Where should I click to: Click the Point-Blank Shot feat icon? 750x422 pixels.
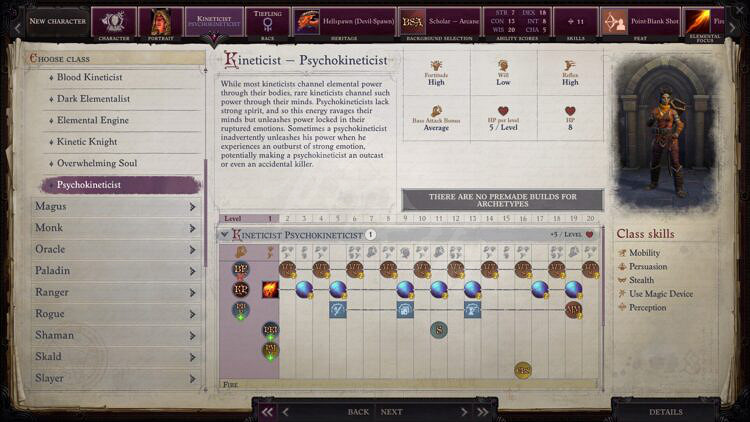(613, 21)
